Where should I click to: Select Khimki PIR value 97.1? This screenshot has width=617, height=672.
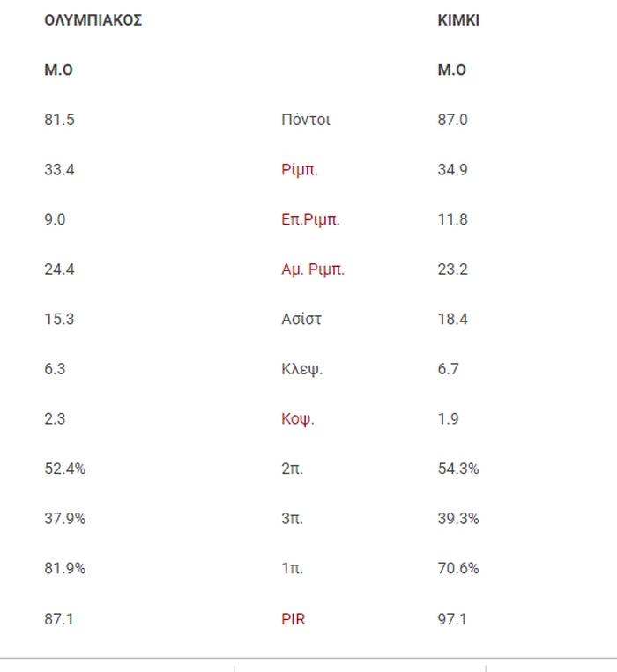[x=452, y=619]
